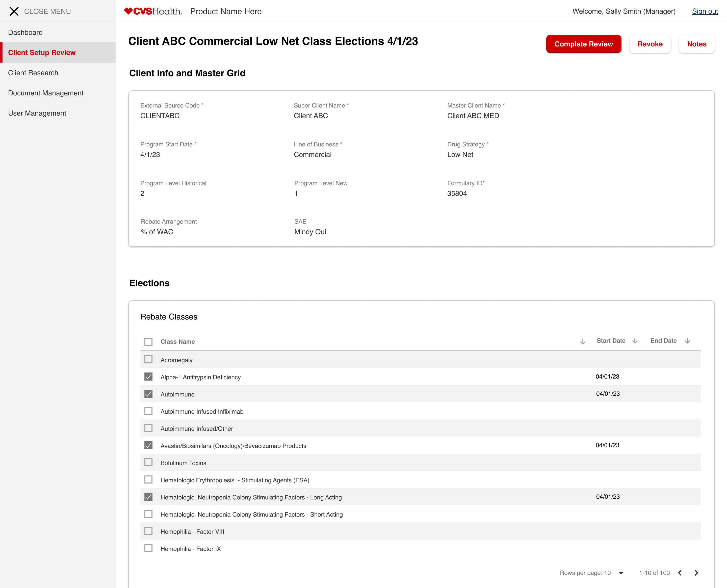Image resolution: width=727 pixels, height=588 pixels.
Task: Sort the Class Name column using its arrow icon
Action: [x=583, y=341]
